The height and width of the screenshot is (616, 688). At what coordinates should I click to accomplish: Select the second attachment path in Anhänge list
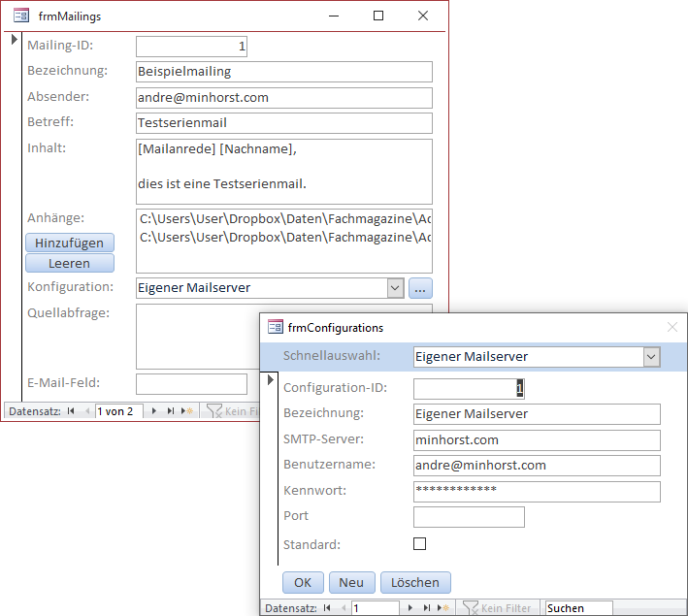pyautogui.click(x=284, y=237)
